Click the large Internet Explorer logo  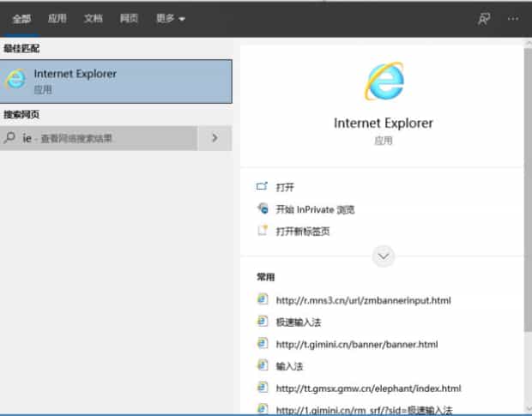pyautogui.click(x=384, y=81)
